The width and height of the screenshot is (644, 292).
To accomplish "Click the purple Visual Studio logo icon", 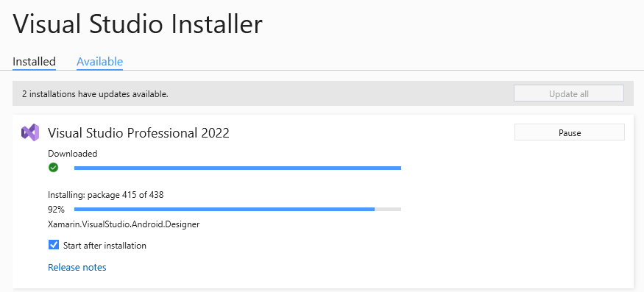I will 30,132.
